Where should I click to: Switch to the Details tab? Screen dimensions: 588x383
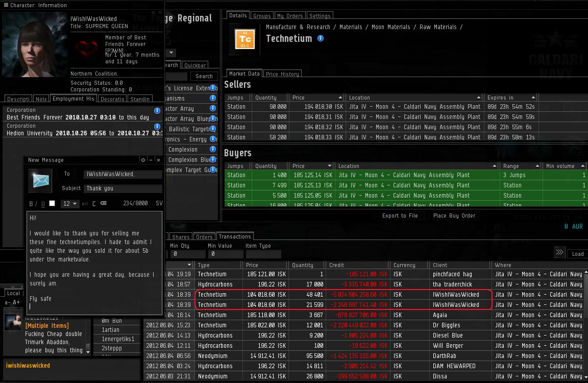pos(238,15)
